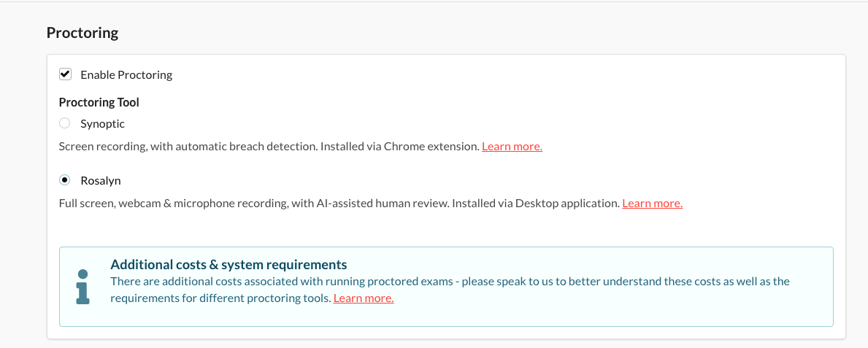Uncheck the Enable Proctoring checkbox
This screenshot has height=348, width=868.
(x=65, y=74)
